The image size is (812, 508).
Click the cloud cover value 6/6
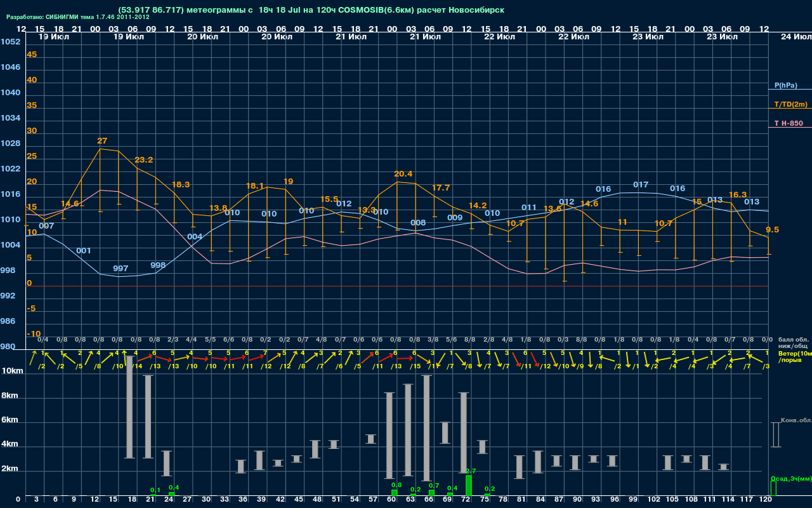pos(228,340)
